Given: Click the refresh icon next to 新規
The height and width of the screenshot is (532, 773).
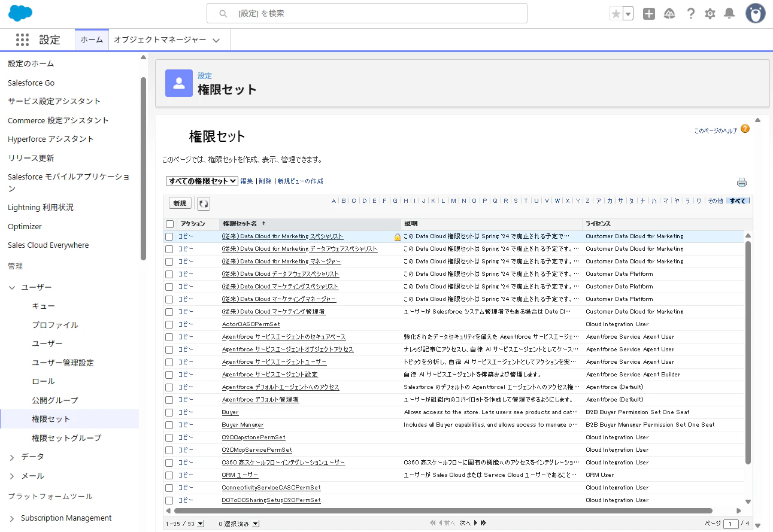Looking at the screenshot, I should pos(204,203).
